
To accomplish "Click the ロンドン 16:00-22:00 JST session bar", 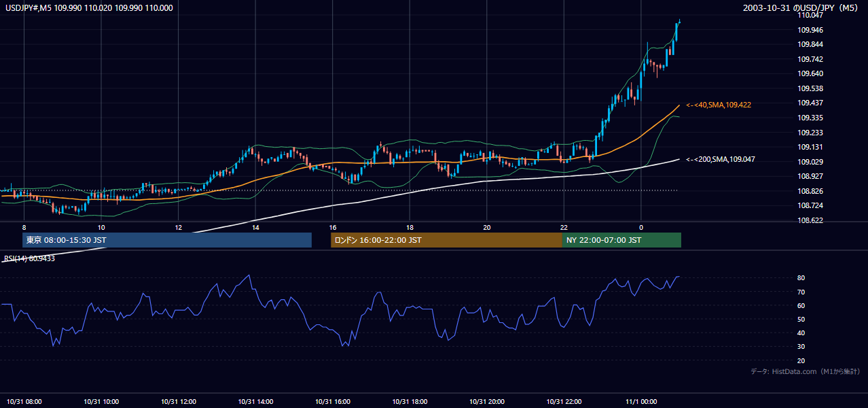I will [446, 240].
